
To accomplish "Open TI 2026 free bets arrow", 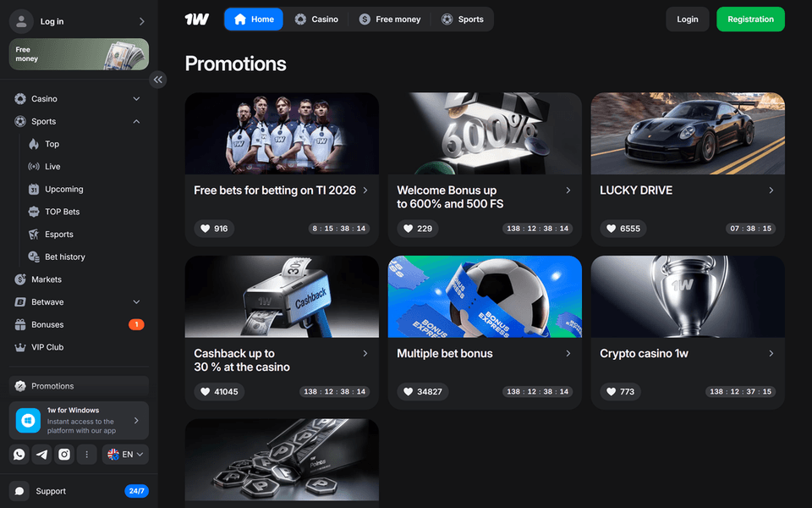I will [x=365, y=190].
